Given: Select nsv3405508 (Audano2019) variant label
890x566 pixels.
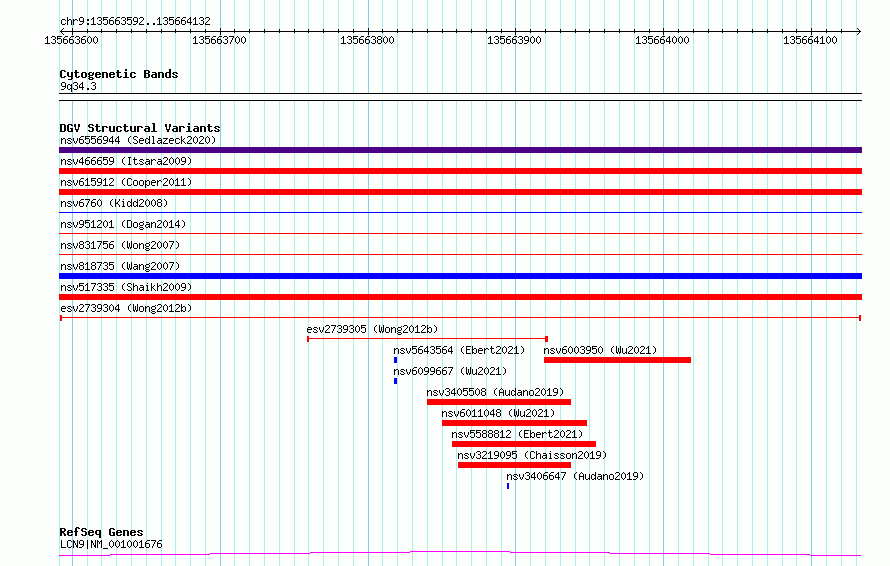Looking at the screenshot, I should click(x=495, y=392).
